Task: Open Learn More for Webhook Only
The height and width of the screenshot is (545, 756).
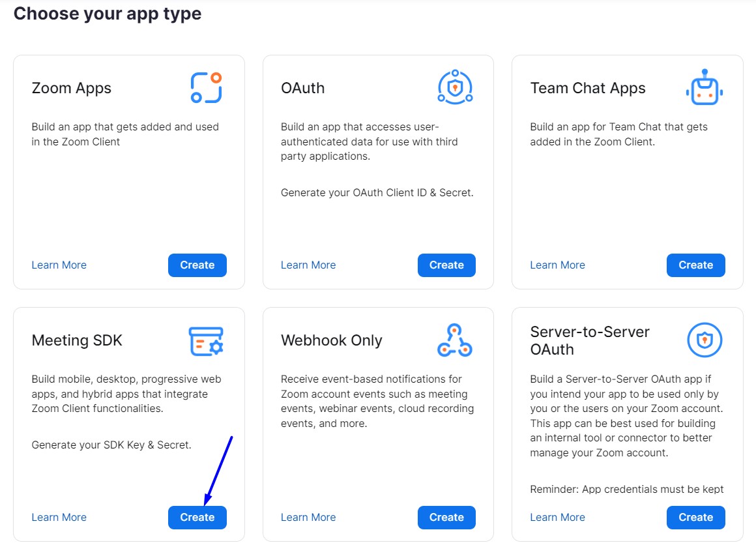Action: pyautogui.click(x=308, y=517)
